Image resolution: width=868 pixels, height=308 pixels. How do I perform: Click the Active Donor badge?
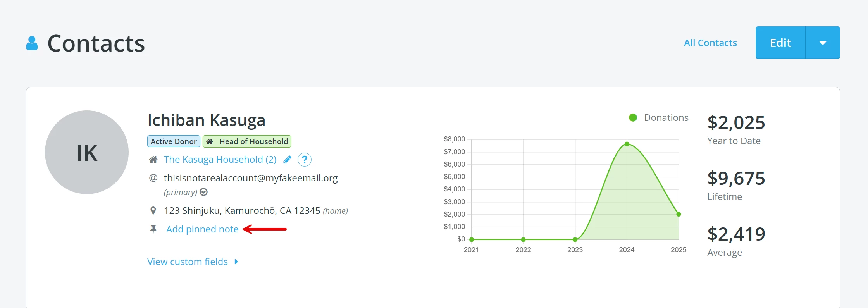click(174, 141)
